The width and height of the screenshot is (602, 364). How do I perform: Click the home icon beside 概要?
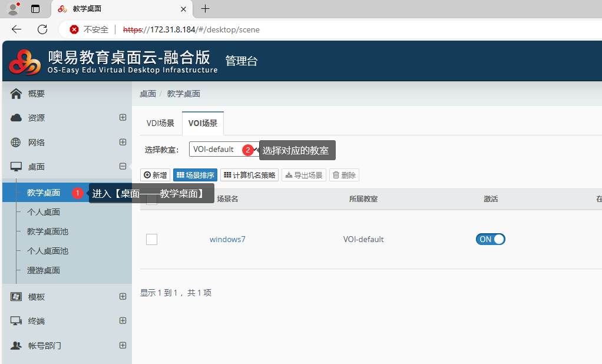pyautogui.click(x=16, y=94)
